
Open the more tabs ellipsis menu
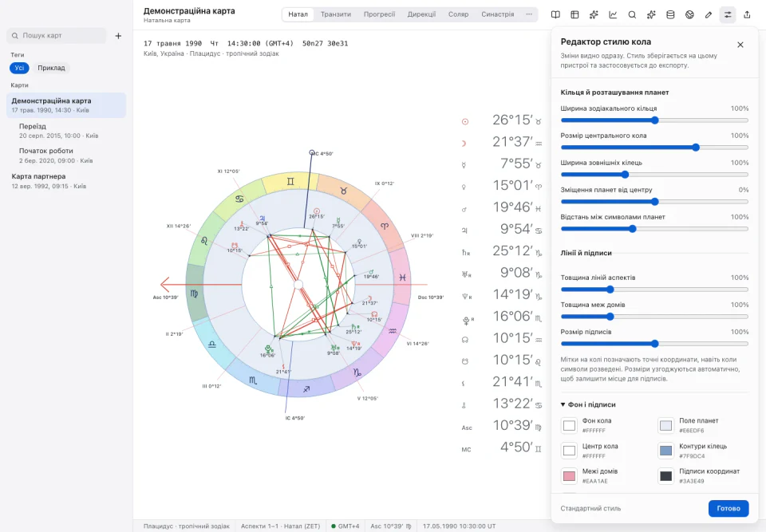pyautogui.click(x=529, y=14)
